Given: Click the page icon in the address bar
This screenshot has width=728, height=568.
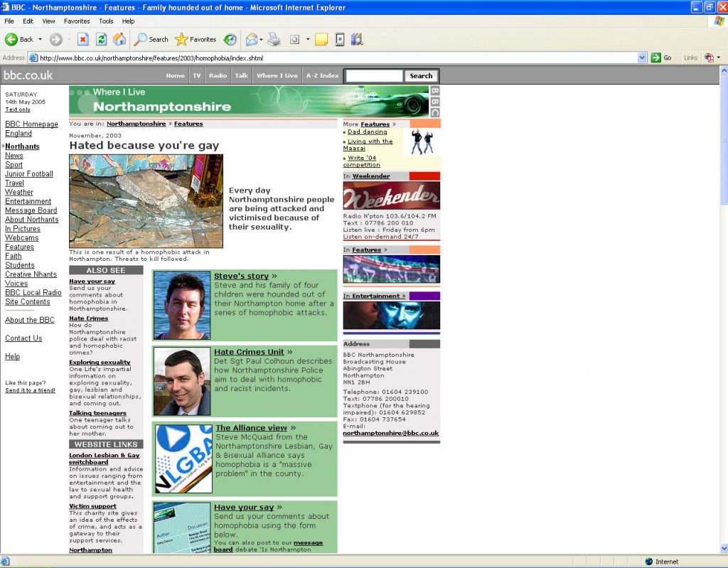Looking at the screenshot, I should (33, 58).
